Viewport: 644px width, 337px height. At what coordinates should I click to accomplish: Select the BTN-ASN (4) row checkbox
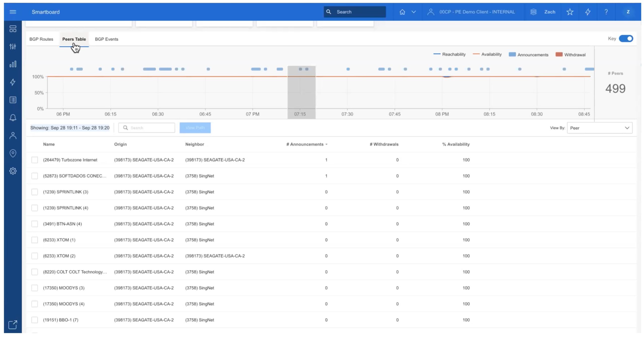click(x=34, y=224)
